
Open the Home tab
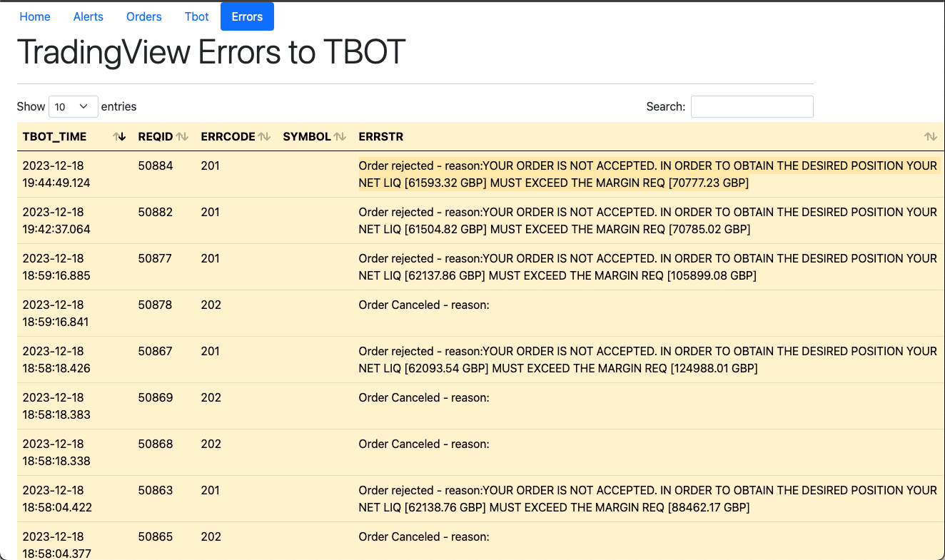(35, 16)
